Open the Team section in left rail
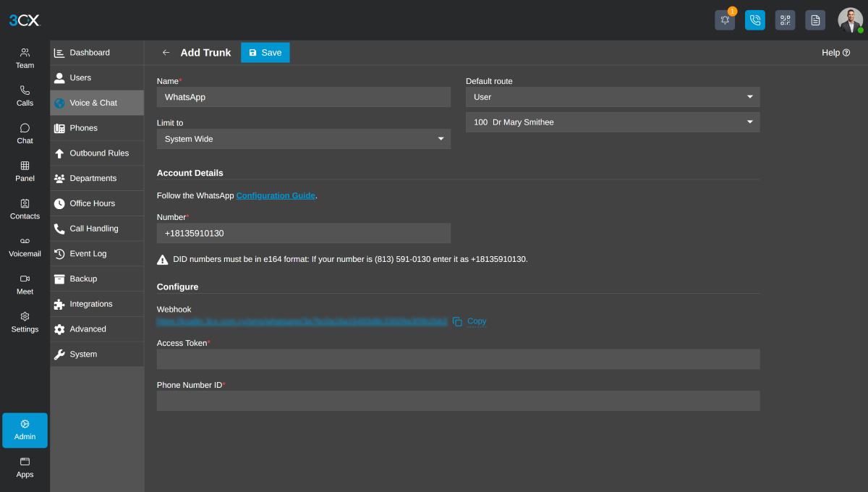This screenshot has width=868, height=492. click(x=25, y=59)
